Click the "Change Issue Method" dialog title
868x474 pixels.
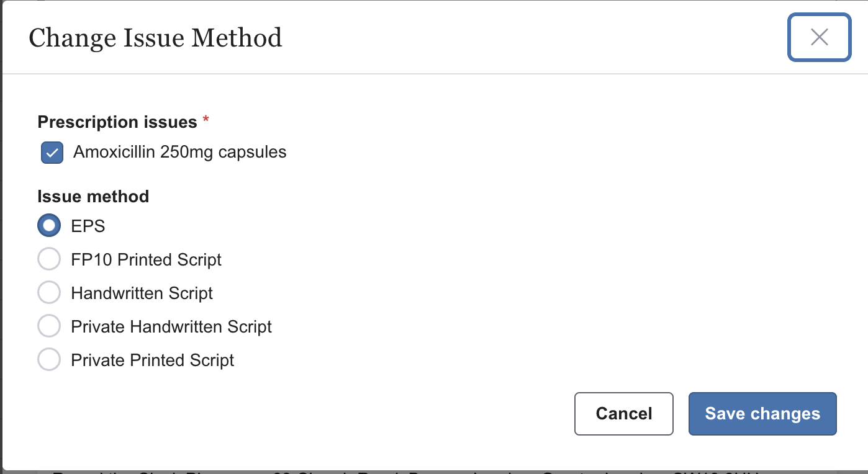(155, 38)
